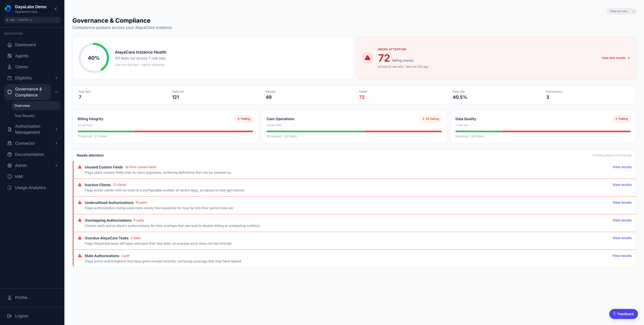View results for Inactive Clients
This screenshot has height=325, width=644.
coord(622,185)
